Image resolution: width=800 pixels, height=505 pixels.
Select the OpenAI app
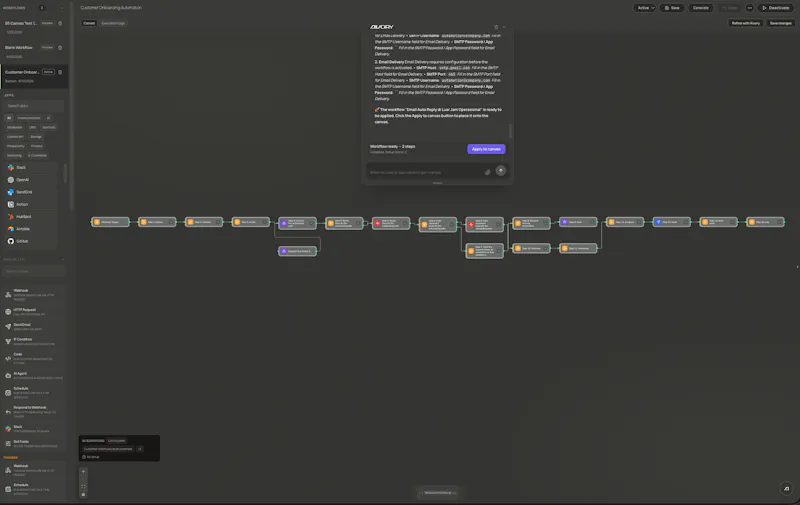pyautogui.click(x=31, y=180)
